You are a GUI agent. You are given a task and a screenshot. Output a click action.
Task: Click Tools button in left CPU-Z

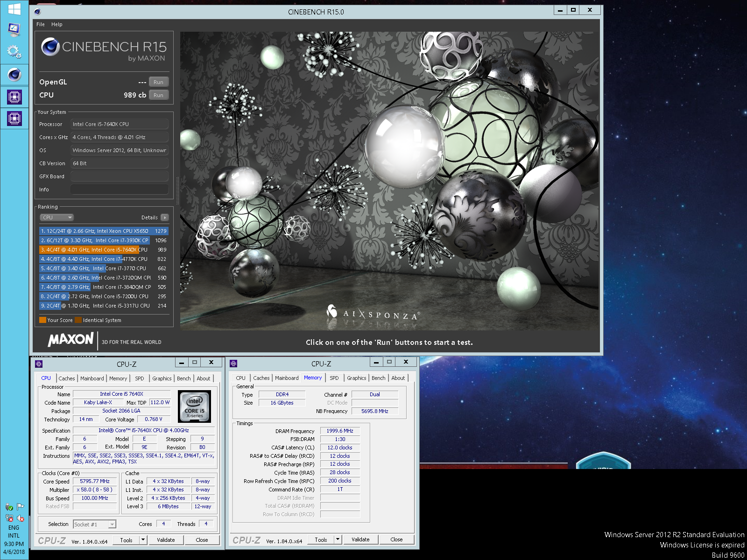tap(126, 540)
